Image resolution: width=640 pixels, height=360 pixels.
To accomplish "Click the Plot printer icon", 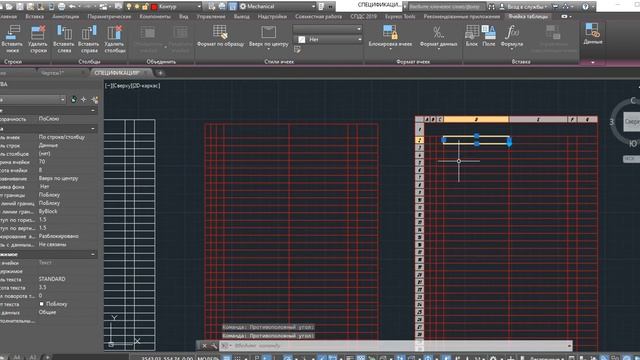I will click(x=61, y=7).
